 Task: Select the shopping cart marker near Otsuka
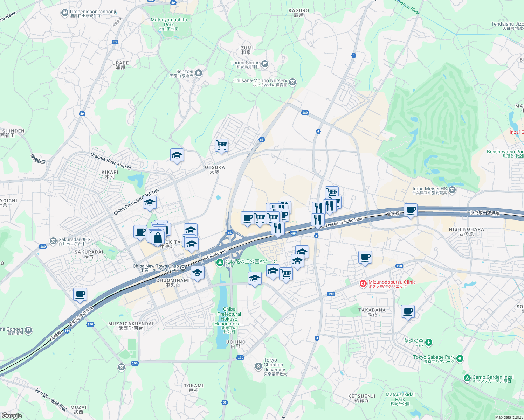click(x=221, y=145)
